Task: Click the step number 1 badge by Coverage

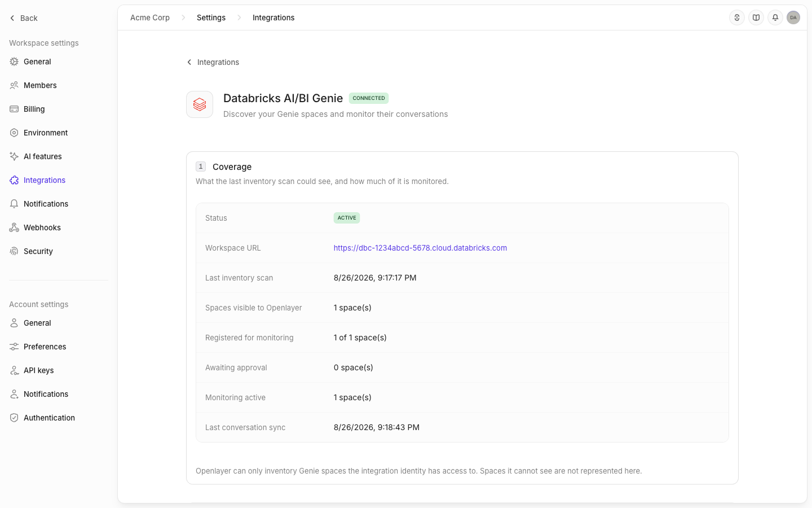Action: click(x=201, y=167)
